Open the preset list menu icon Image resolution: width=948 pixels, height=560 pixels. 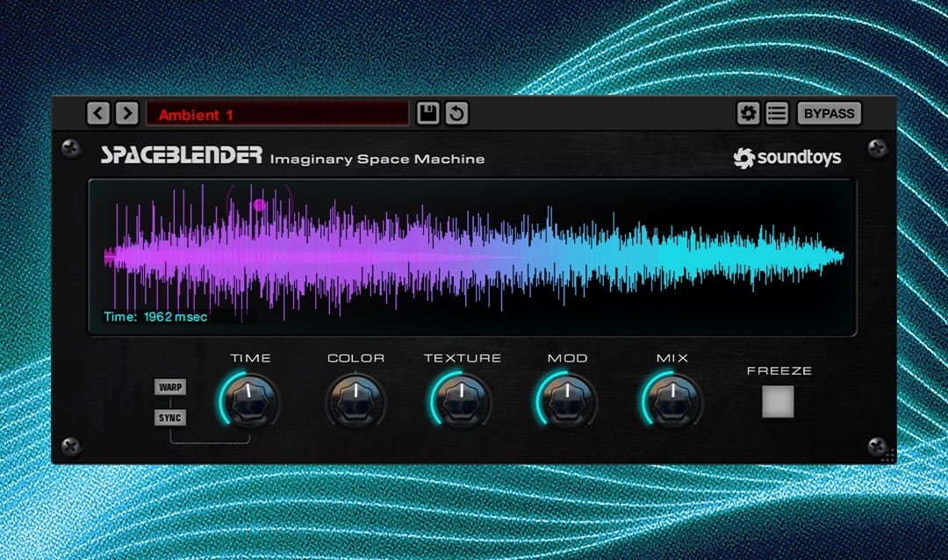[777, 113]
